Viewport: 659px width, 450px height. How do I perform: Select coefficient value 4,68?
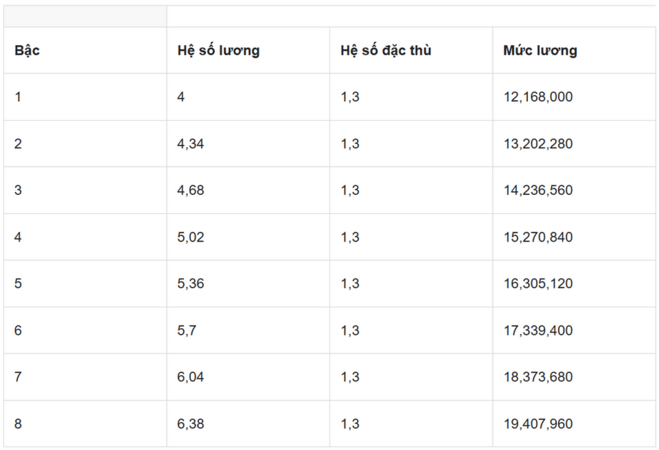click(x=248, y=190)
